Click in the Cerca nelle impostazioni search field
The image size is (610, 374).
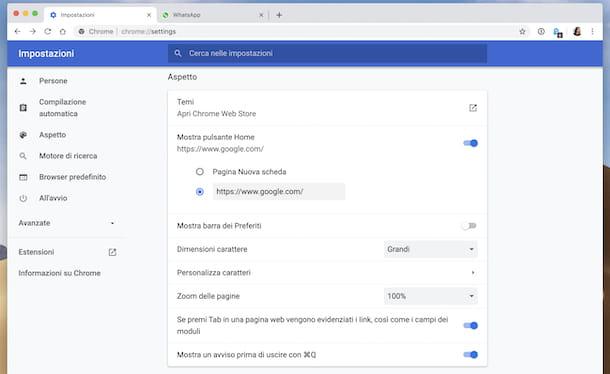coord(327,53)
